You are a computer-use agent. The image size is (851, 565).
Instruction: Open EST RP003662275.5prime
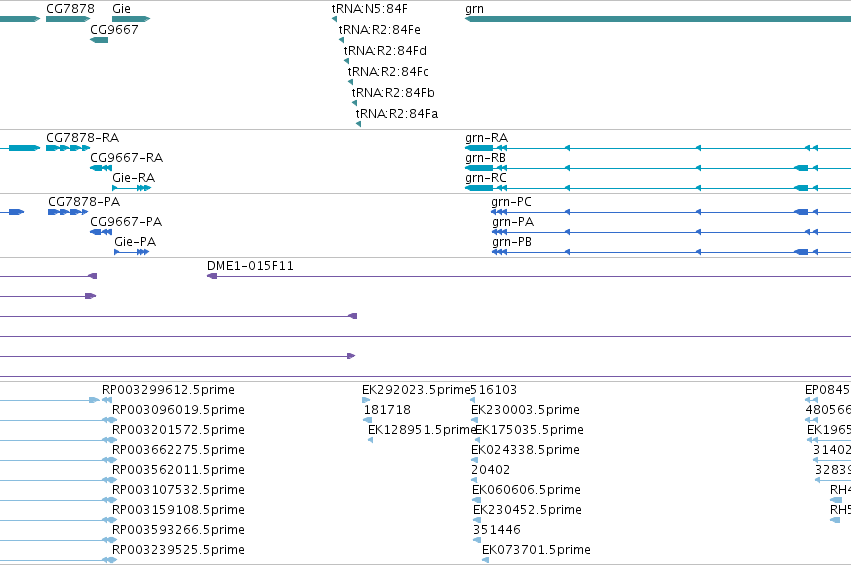click(178, 450)
